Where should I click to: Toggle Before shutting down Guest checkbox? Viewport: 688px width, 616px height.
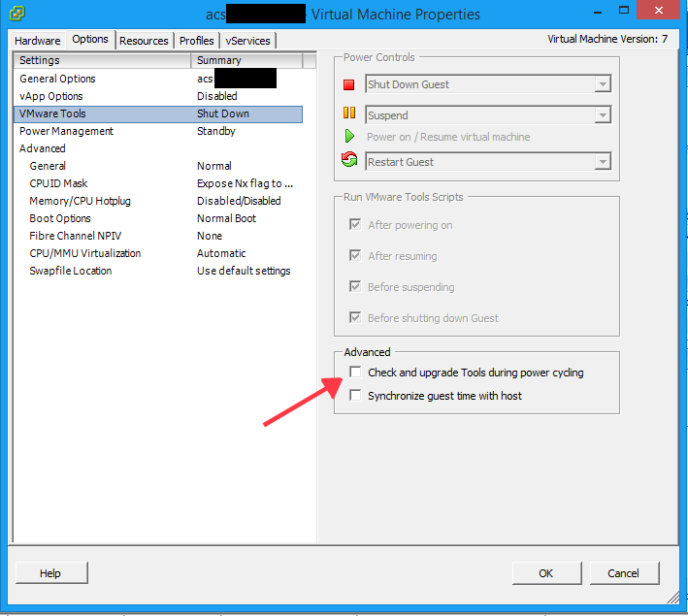(355, 317)
